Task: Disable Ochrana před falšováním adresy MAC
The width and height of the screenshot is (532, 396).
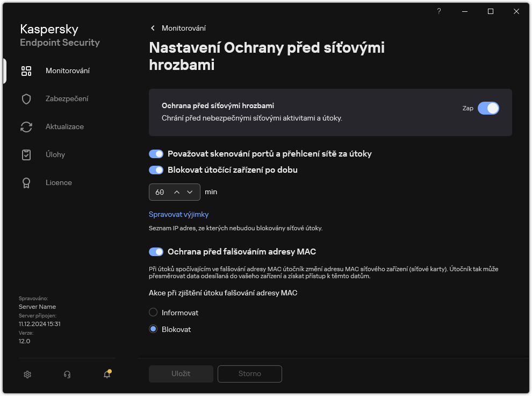Action: [x=156, y=251]
